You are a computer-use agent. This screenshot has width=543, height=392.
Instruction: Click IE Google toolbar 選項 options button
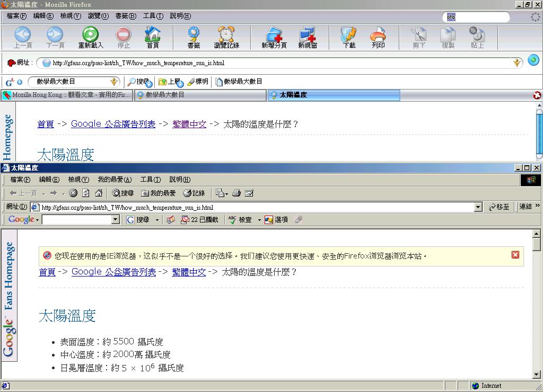[x=276, y=220]
